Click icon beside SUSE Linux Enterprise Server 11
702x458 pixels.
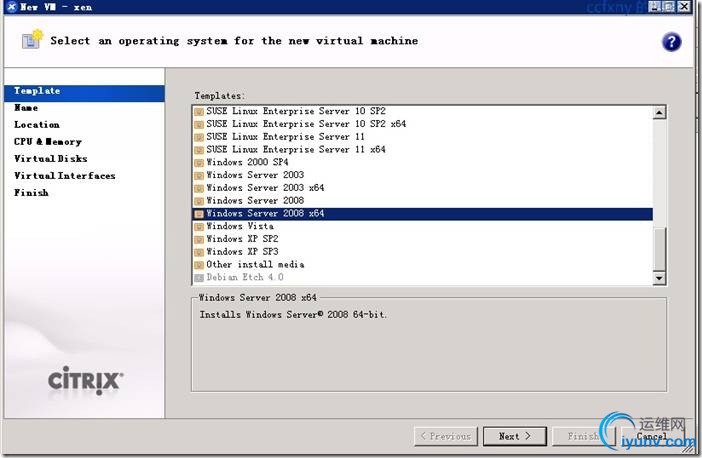point(199,137)
